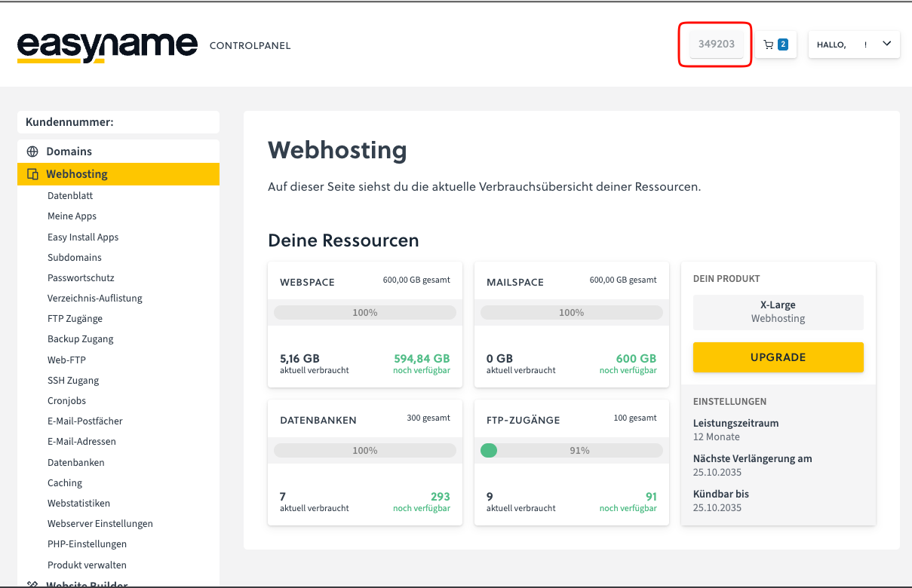Image resolution: width=912 pixels, height=588 pixels.
Task: Expand the Hallo user dropdown
Action: click(886, 44)
